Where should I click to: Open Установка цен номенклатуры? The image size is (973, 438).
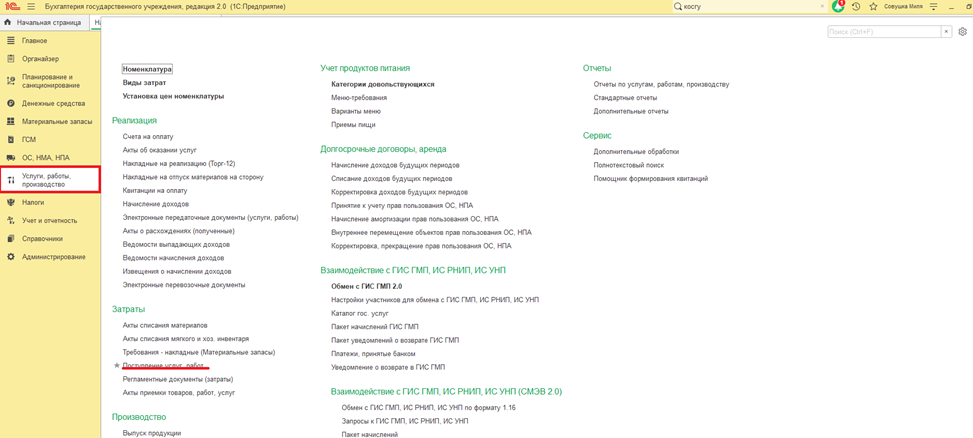pyautogui.click(x=173, y=96)
